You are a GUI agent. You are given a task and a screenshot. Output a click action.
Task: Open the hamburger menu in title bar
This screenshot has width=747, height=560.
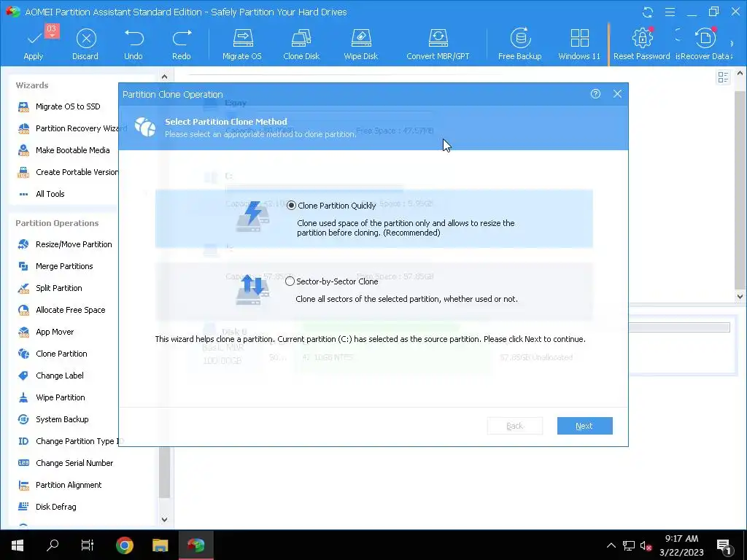pyautogui.click(x=670, y=12)
